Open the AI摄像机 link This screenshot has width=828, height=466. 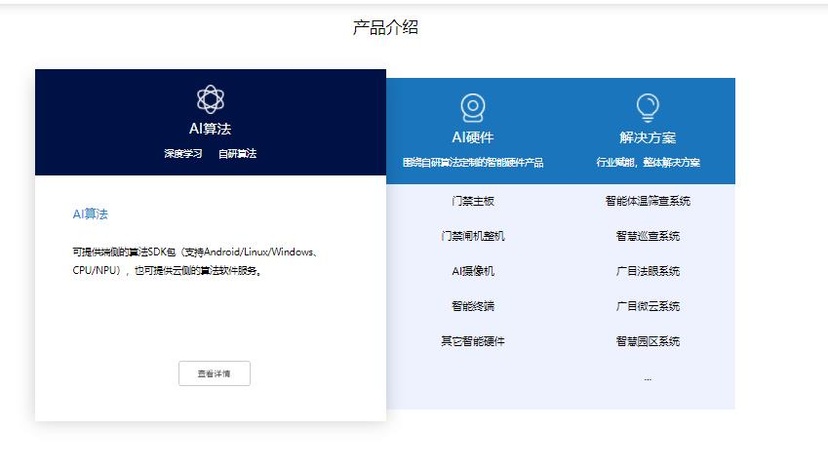click(473, 271)
